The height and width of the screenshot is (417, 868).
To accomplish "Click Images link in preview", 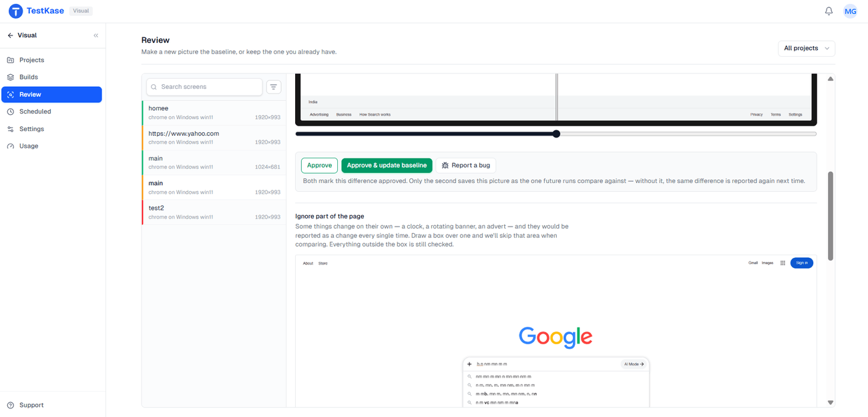I will [x=768, y=263].
